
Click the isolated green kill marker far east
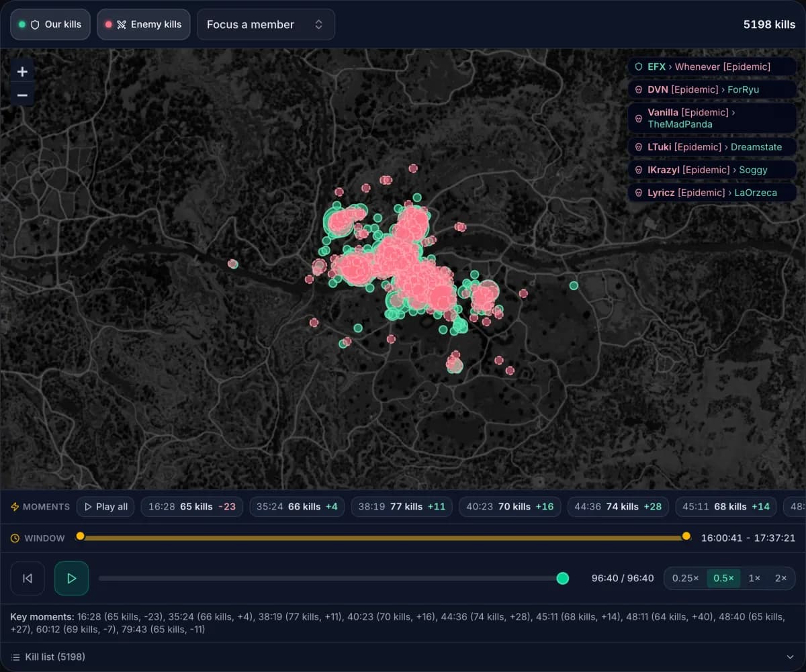574,285
